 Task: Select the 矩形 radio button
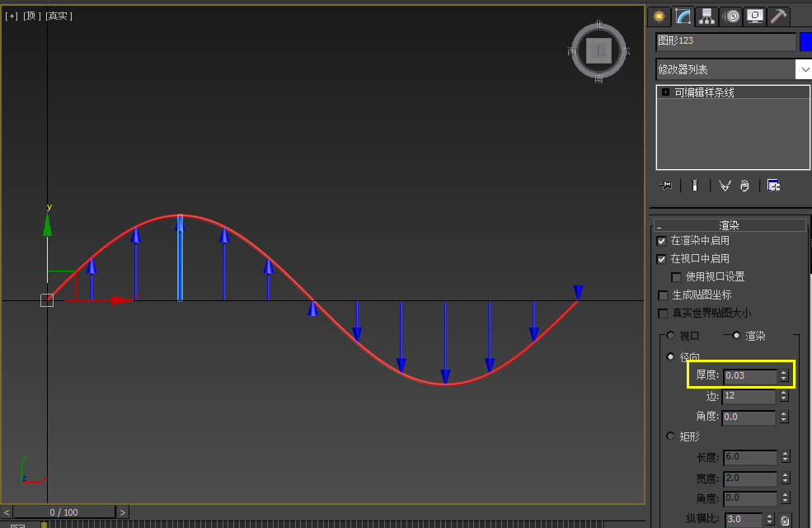click(671, 436)
